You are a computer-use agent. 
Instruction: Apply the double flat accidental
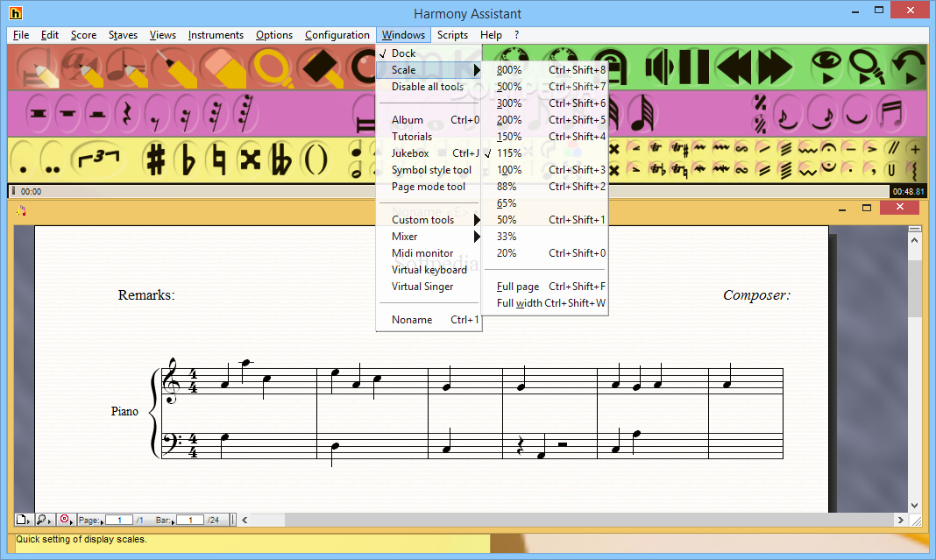[281, 160]
